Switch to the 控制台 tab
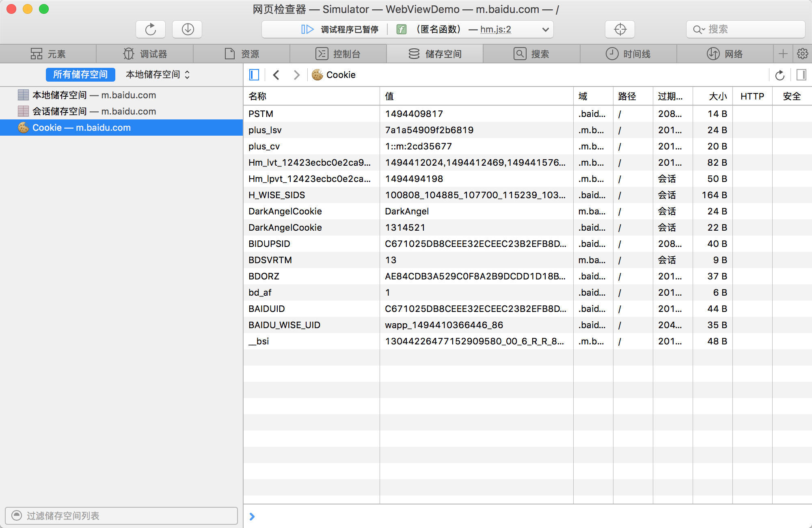Screen dimensions: 812x528 [338, 54]
